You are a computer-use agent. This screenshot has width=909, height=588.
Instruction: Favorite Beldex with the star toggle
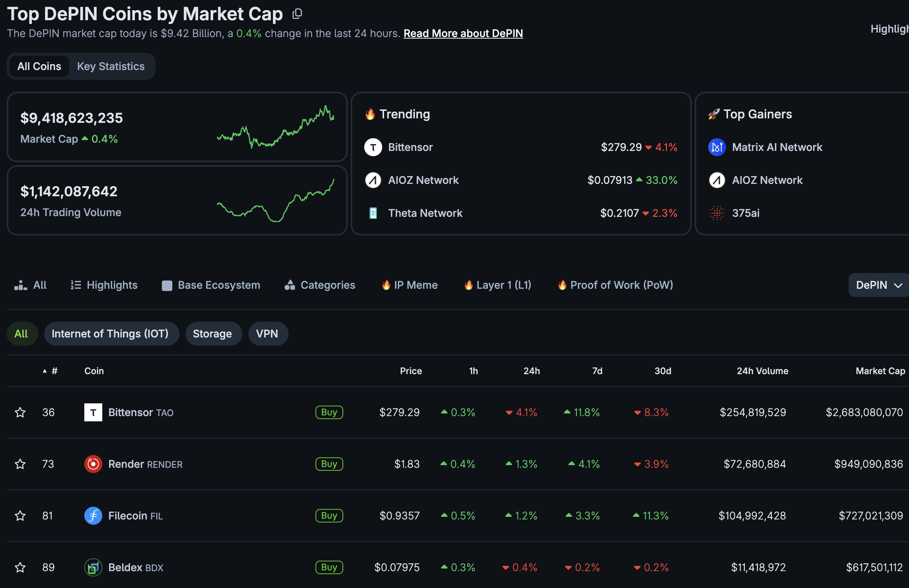coord(20,567)
